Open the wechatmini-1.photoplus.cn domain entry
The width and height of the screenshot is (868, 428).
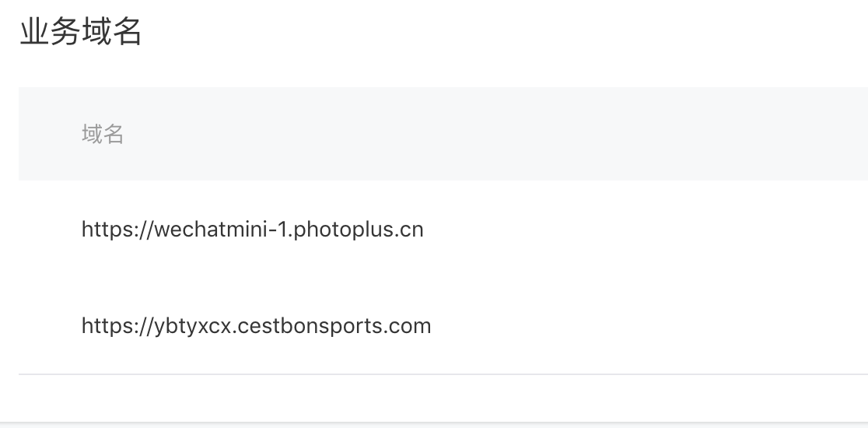click(x=253, y=230)
